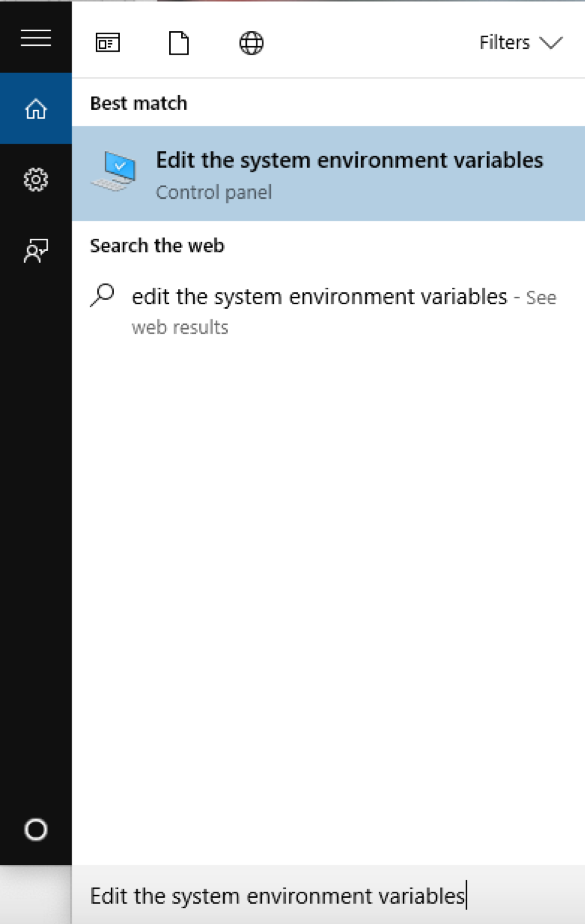Select the Web filter globe icon
Screen dimensions: 585x924
251,43
